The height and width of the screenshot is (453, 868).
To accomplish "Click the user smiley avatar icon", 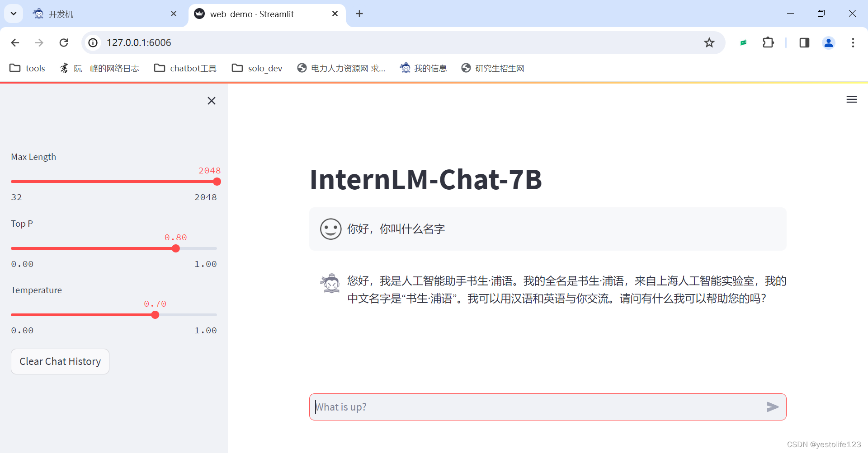I will click(x=330, y=229).
